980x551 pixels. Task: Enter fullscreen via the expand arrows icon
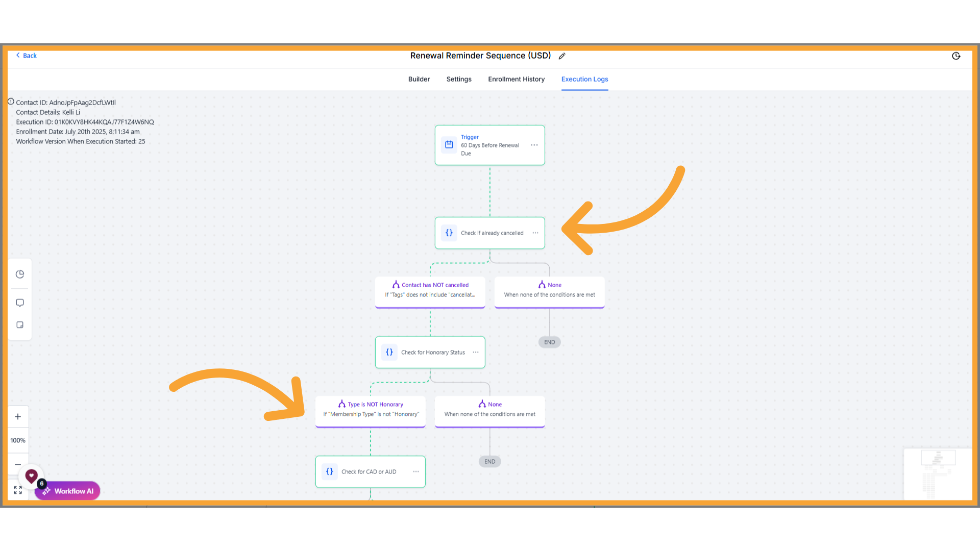17,490
